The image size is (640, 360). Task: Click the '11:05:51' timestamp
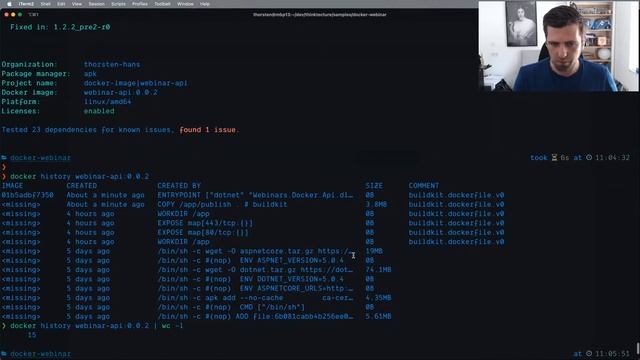612,354
